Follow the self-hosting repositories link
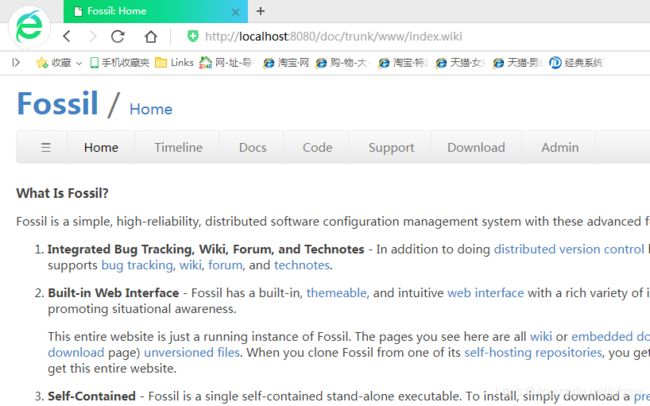The image size is (650, 406). pos(533,353)
